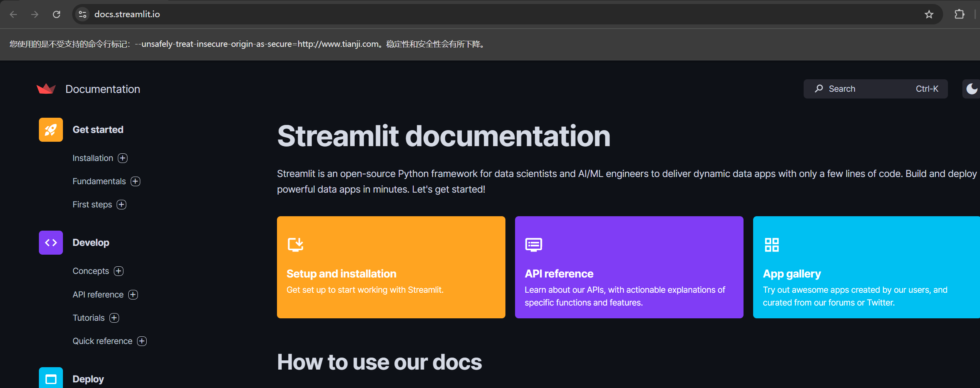The image size is (980, 388).
Task: Click 'Learn about our APIs' description text
Action: (625, 296)
